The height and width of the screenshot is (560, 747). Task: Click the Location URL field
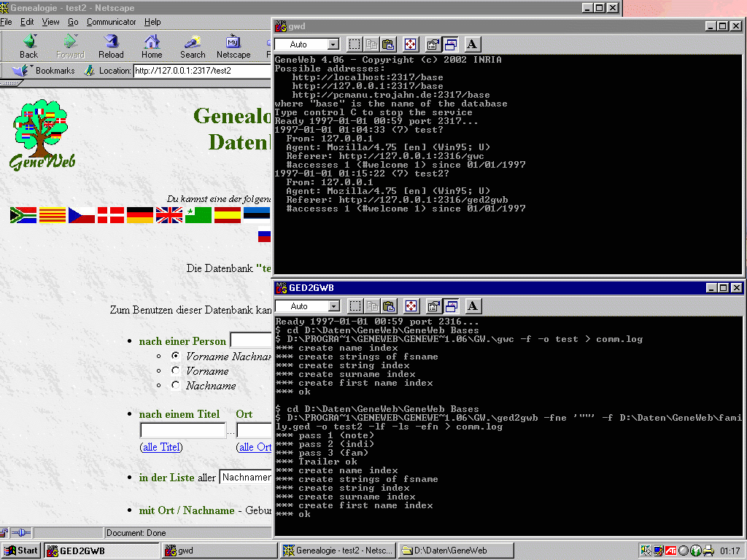202,71
